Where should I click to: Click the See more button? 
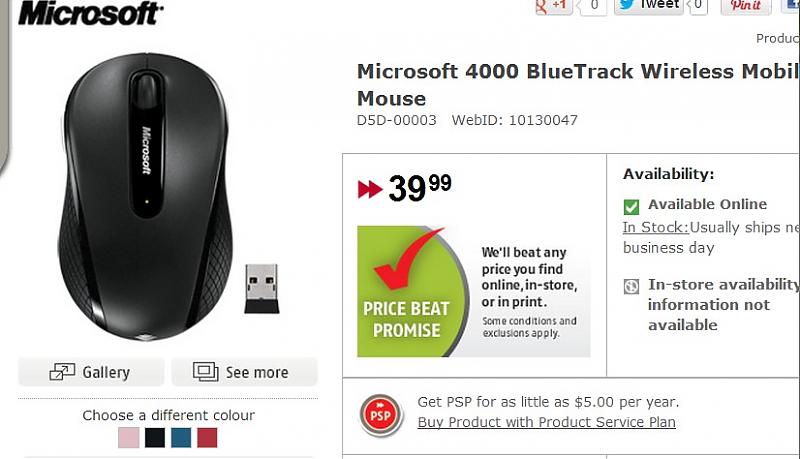[244, 372]
